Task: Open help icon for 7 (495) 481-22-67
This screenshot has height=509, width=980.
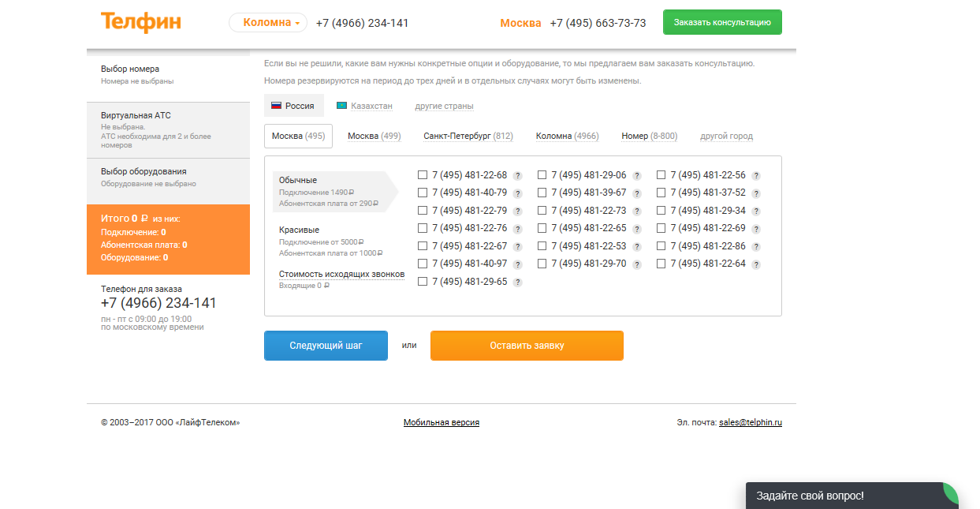Action: point(518,247)
